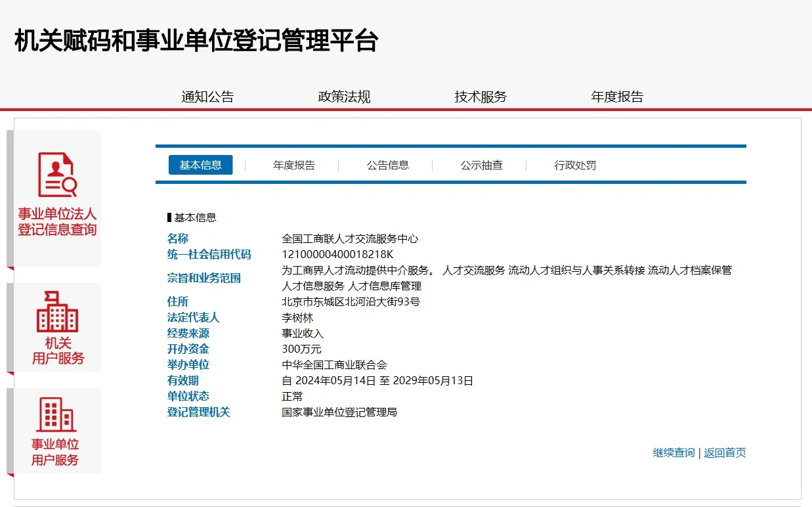Click the building icon for 事业单位用户服务
812x507 pixels.
[x=57, y=414]
